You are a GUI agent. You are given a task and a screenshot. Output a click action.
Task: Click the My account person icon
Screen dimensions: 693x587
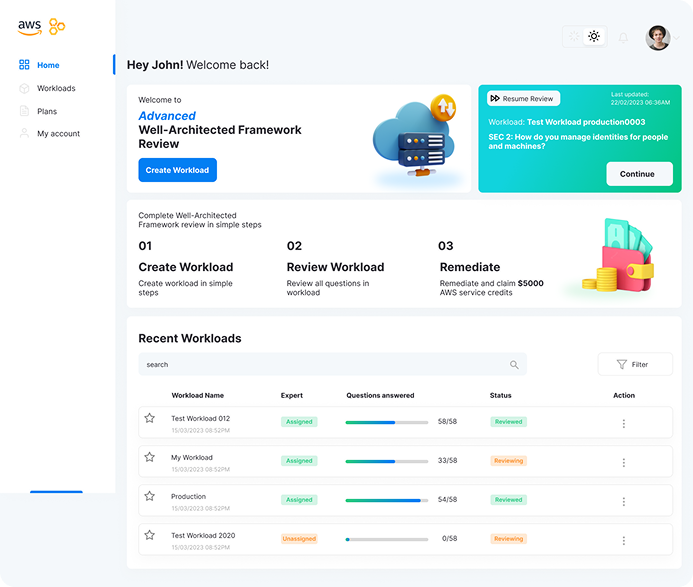coord(24,133)
